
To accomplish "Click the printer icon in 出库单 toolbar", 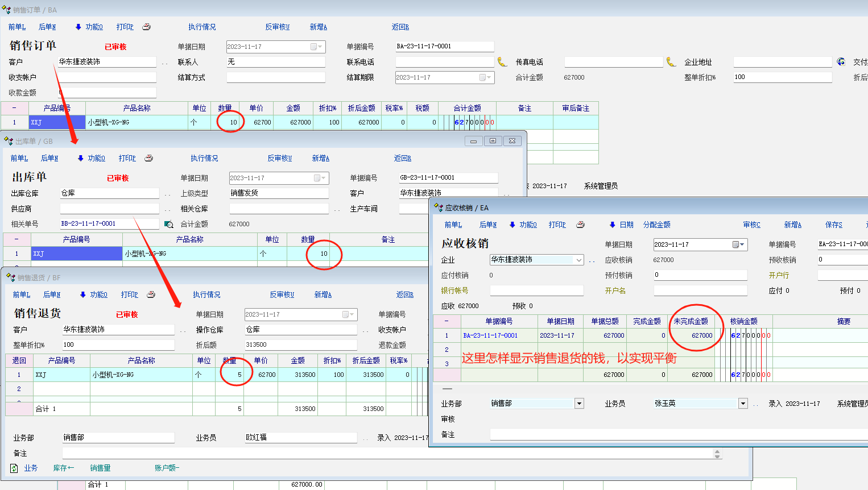I will click(148, 158).
